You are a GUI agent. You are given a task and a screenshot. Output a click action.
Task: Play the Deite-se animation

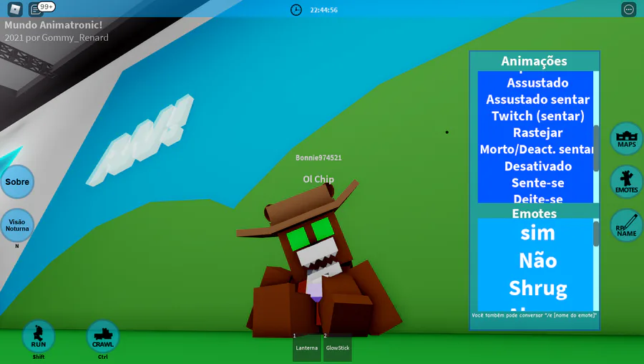(537, 198)
